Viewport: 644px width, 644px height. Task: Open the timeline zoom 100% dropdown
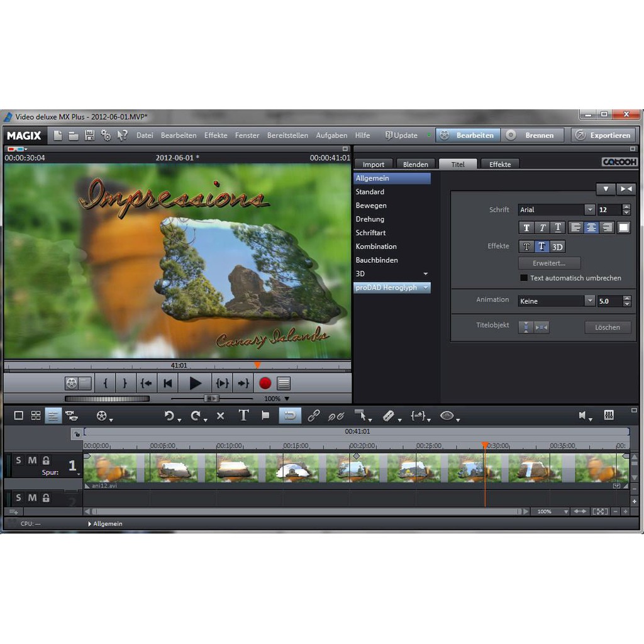click(566, 512)
